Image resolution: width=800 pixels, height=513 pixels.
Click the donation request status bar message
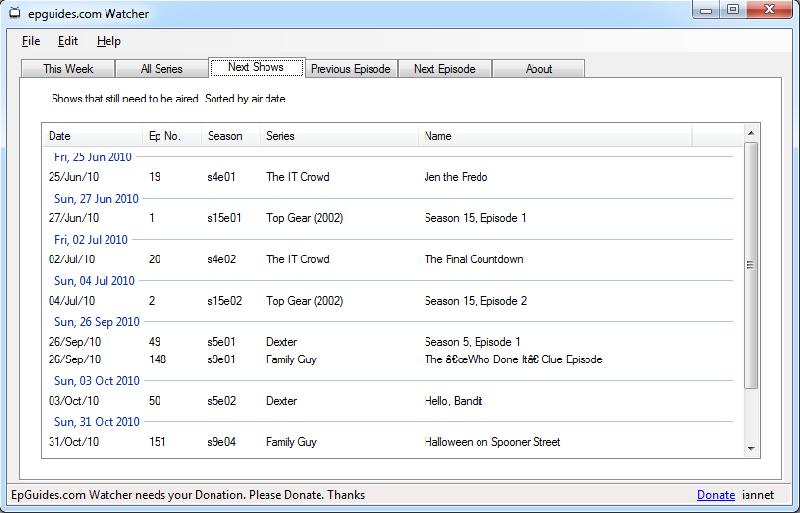click(188, 495)
